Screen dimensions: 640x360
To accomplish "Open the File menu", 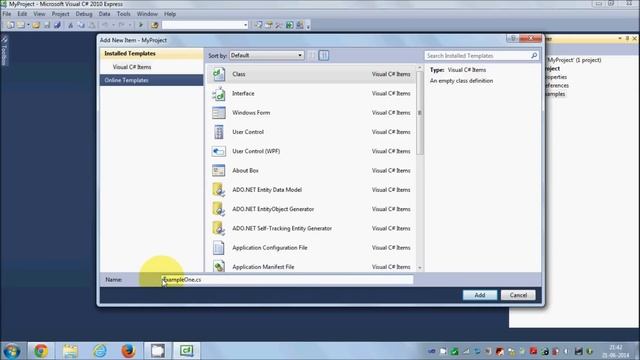I will 7,14.
